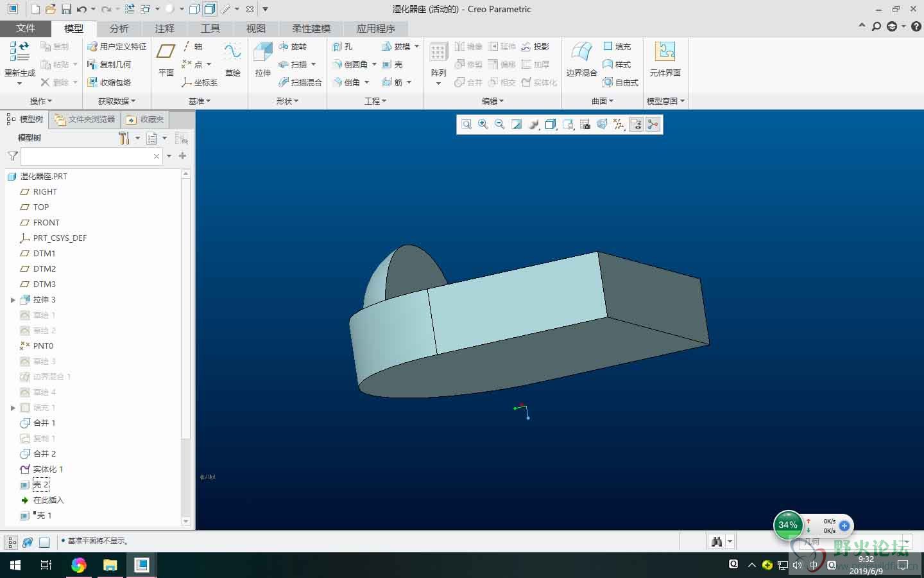Open the Freestyle (自由式) tool
Screen dimensions: 924x578
point(620,82)
